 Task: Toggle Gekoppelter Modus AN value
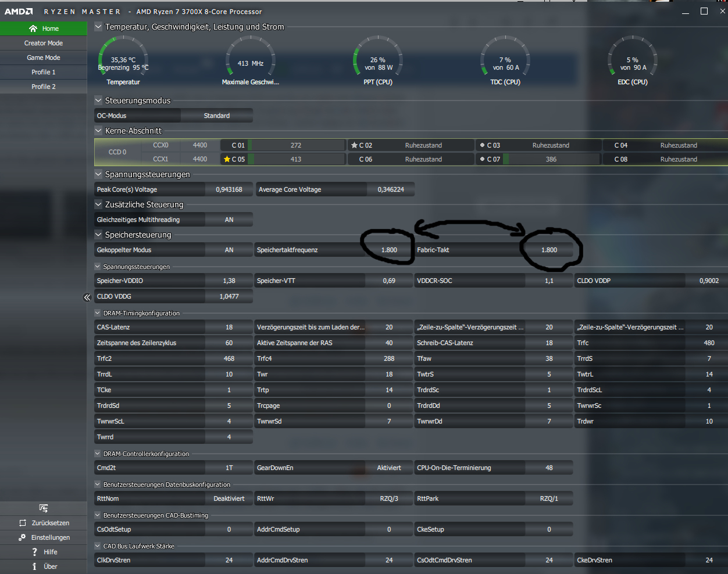point(229,250)
